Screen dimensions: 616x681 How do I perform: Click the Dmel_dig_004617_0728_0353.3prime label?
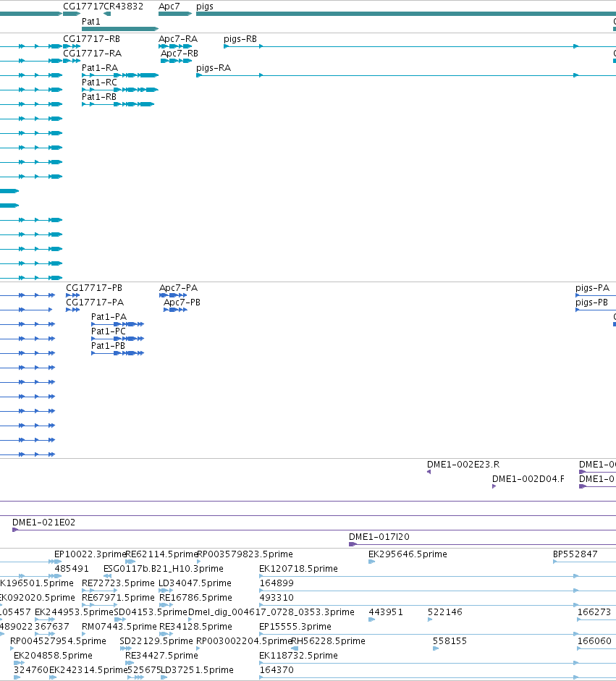pyautogui.click(x=271, y=612)
